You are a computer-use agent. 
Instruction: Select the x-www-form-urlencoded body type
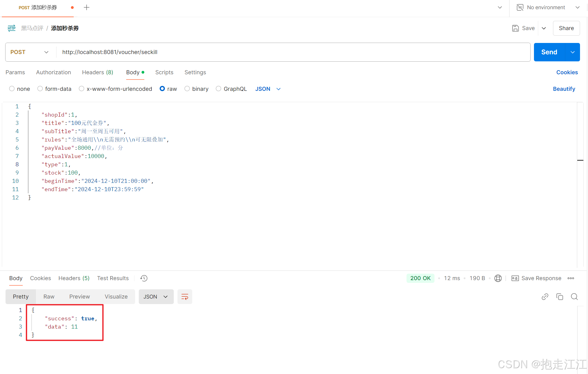pos(81,89)
